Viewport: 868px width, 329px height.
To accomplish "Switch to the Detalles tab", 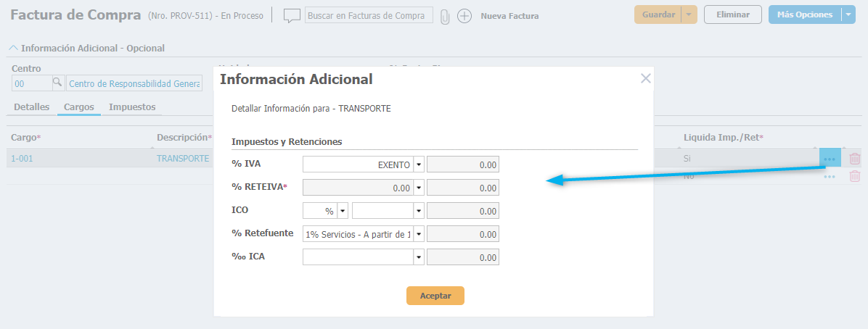I will click(x=32, y=107).
